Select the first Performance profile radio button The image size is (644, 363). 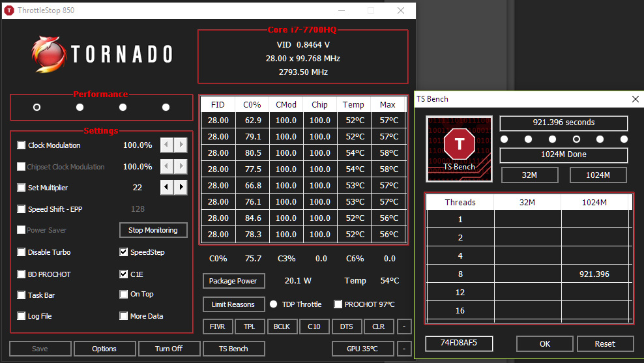tap(37, 107)
